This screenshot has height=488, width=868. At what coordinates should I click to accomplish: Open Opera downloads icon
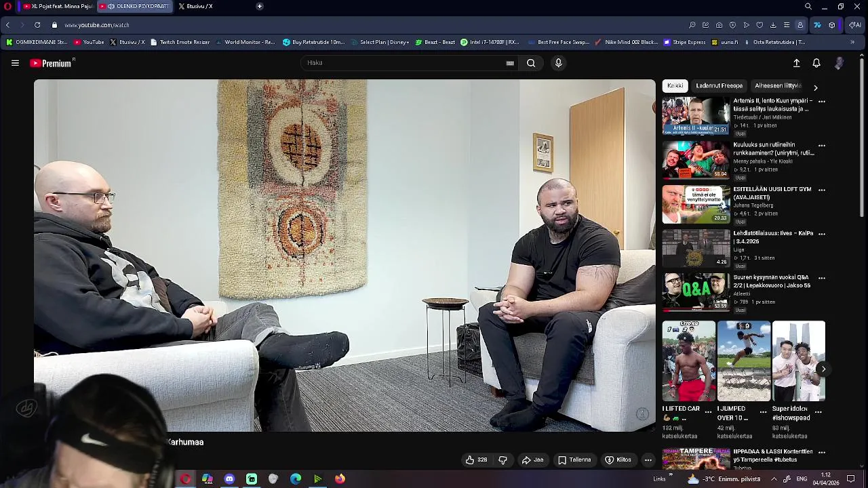point(773,25)
